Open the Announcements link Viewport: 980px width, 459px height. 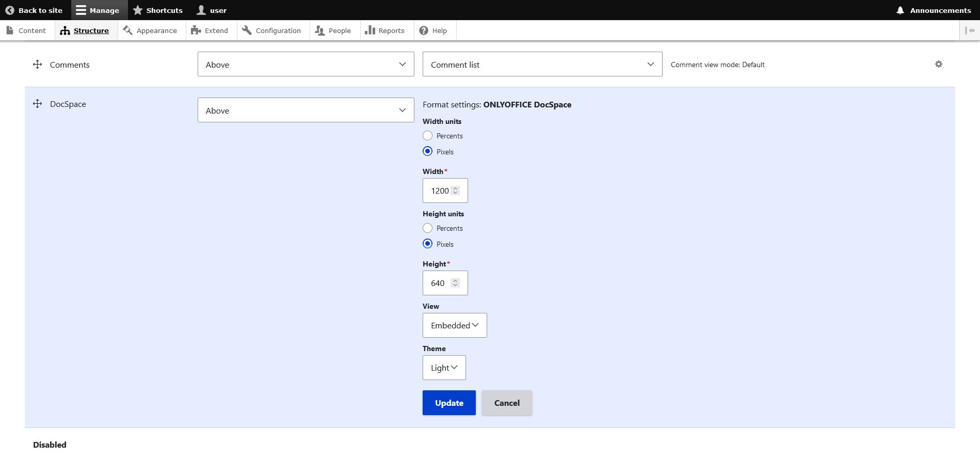pos(934,10)
